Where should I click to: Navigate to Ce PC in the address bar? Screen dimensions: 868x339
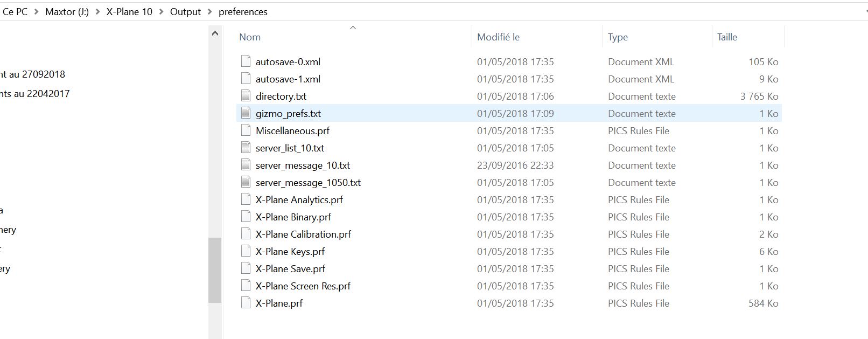tap(15, 12)
